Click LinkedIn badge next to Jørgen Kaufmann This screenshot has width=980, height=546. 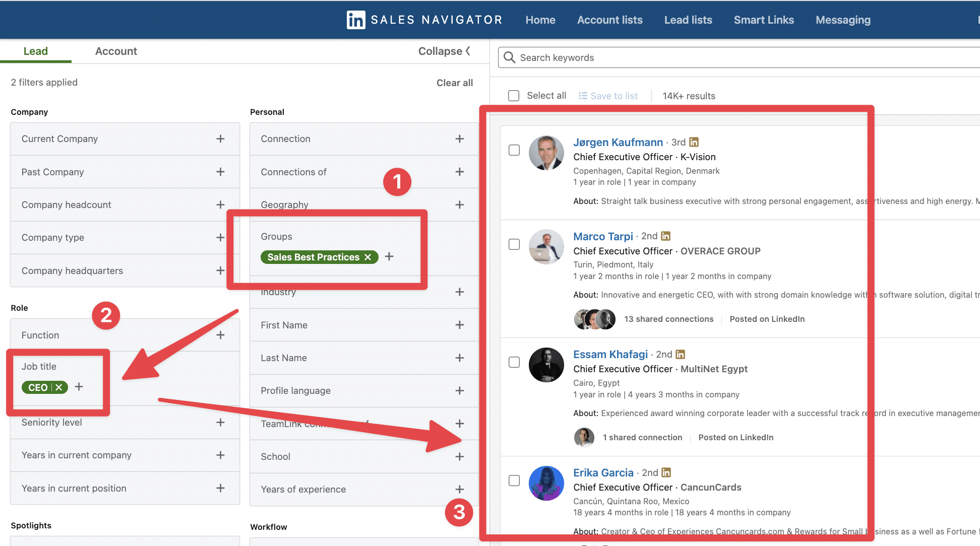[694, 143]
